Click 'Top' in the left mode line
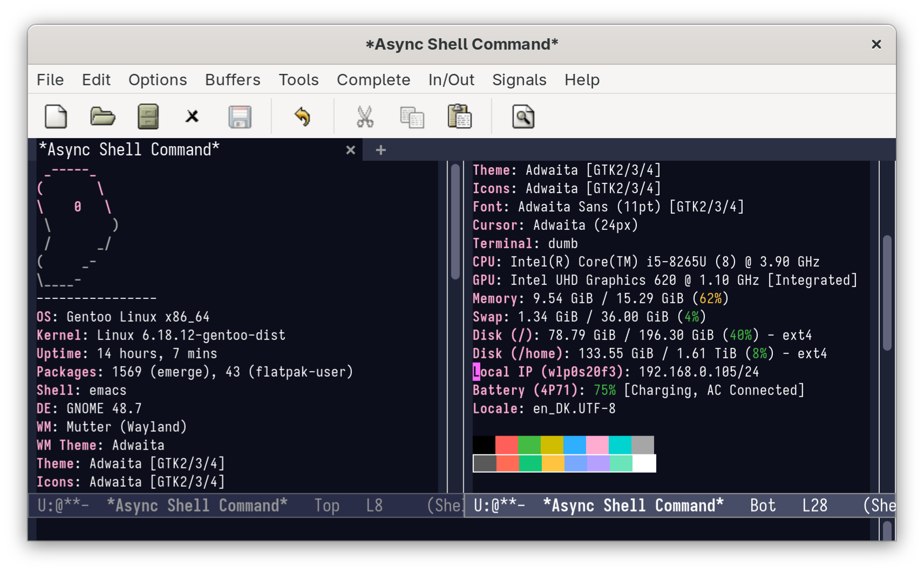The width and height of the screenshot is (924, 572). tap(327, 506)
